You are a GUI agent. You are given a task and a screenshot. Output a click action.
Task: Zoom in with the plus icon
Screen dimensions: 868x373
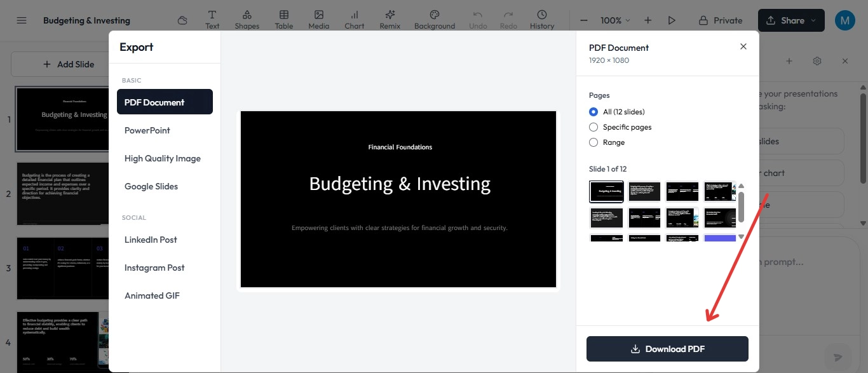click(648, 20)
